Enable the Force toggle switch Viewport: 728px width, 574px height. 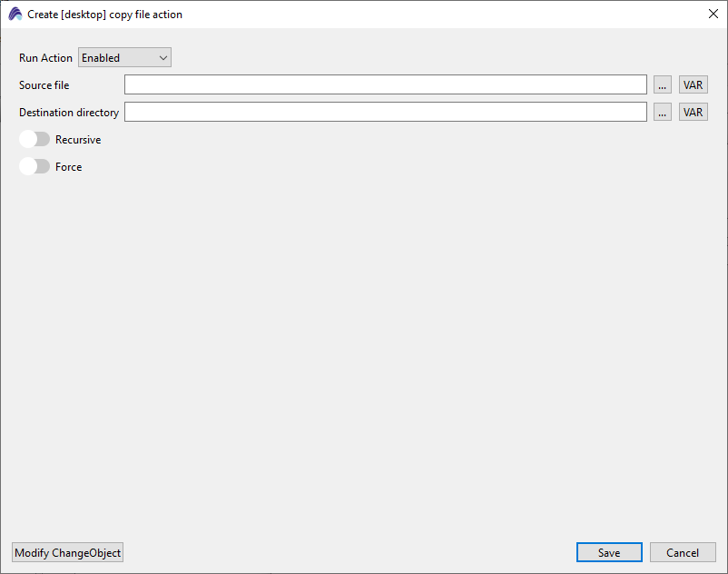pyautogui.click(x=34, y=167)
